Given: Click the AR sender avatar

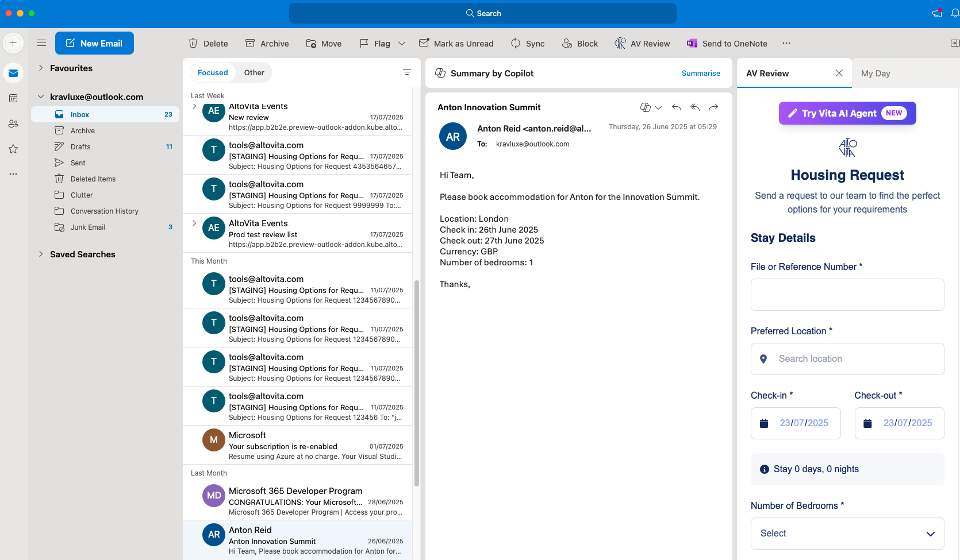Looking at the screenshot, I should point(453,136).
